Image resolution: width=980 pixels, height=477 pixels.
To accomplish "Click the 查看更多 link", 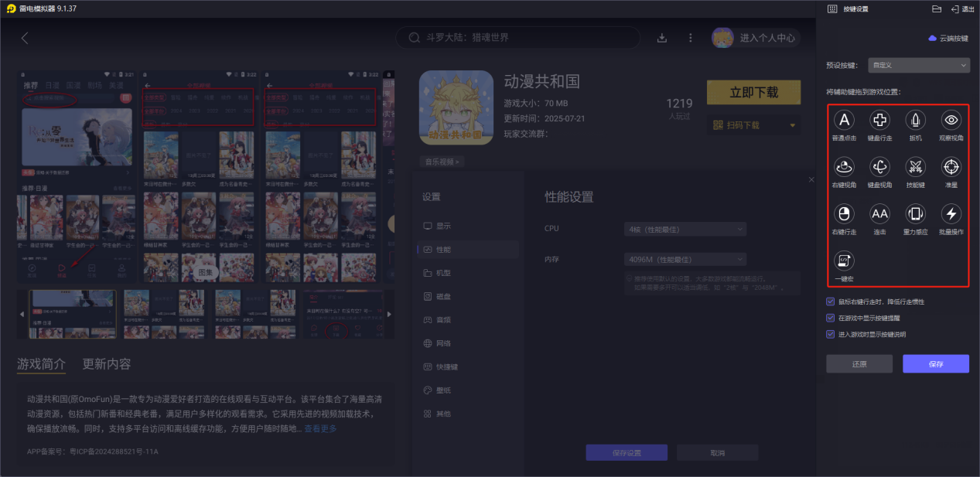I will (320, 428).
